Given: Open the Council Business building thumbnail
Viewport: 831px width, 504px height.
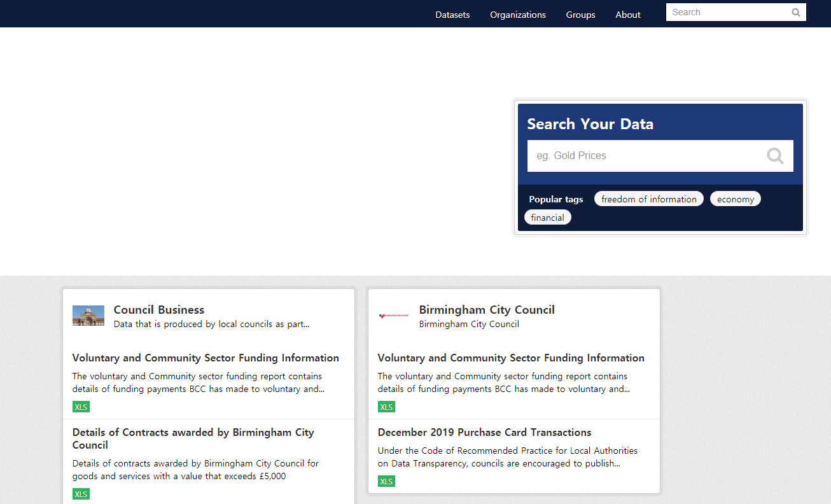Looking at the screenshot, I should pos(88,316).
